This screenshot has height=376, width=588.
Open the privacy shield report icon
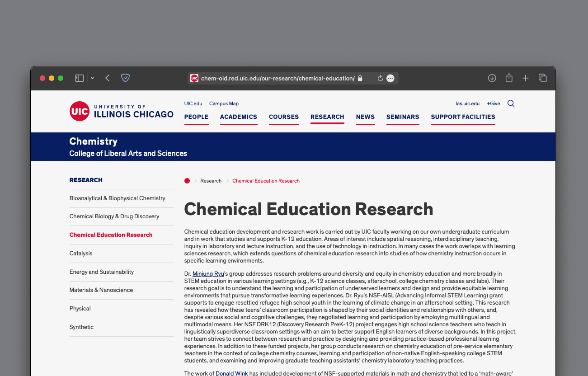tap(126, 78)
